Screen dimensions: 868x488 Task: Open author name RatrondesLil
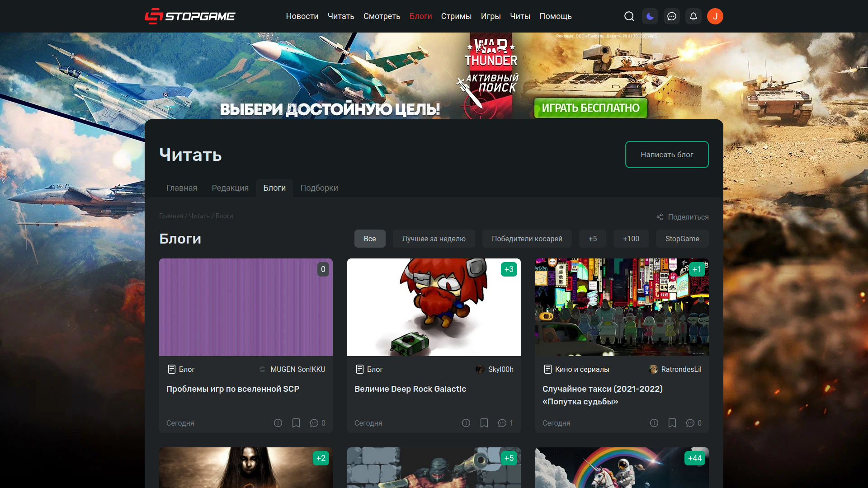(x=681, y=369)
